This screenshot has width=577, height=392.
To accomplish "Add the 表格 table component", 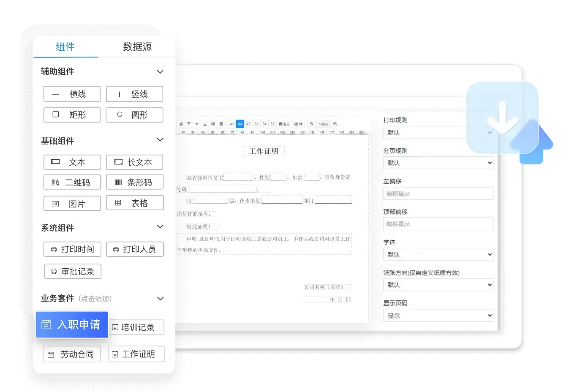I will tap(135, 203).
